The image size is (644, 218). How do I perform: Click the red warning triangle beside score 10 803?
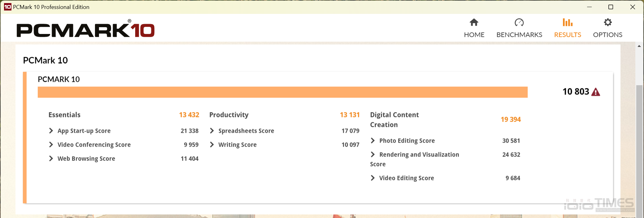(595, 92)
